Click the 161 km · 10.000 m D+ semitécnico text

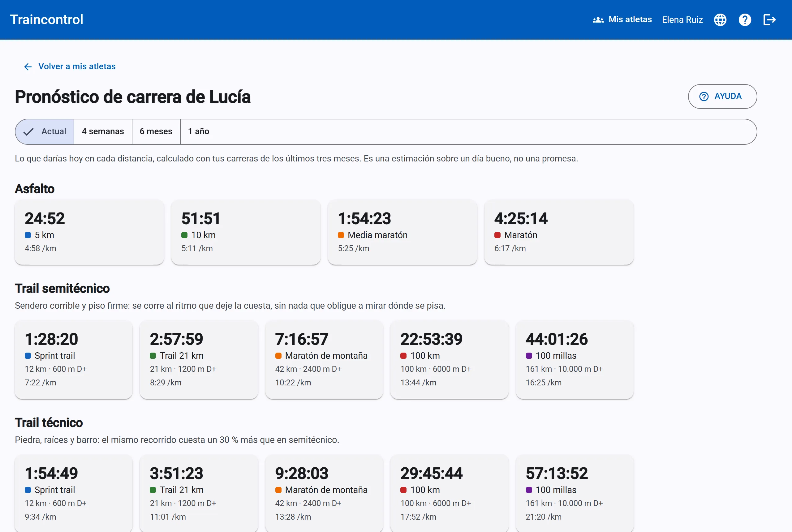click(564, 369)
